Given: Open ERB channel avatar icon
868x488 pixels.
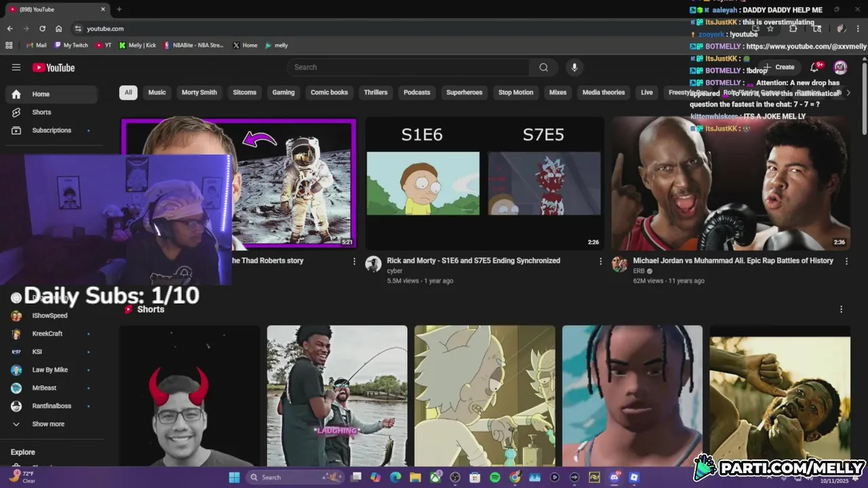Looking at the screenshot, I should (619, 264).
